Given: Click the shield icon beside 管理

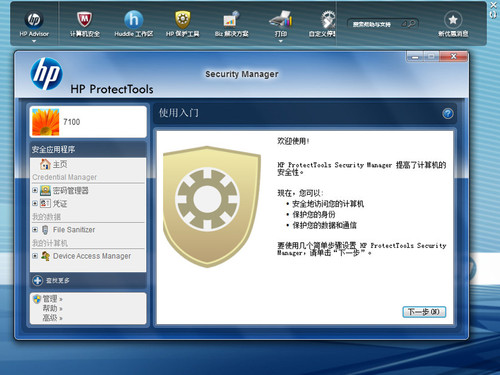Looking at the screenshot, I should pyautogui.click(x=37, y=299).
